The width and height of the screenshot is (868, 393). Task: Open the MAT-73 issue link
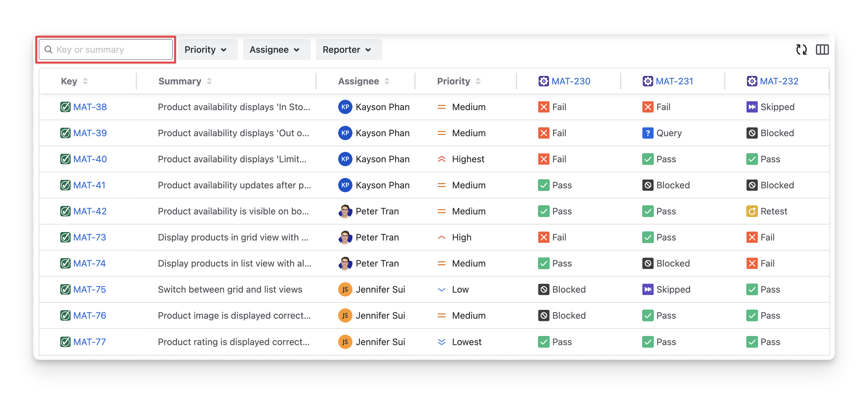point(90,237)
